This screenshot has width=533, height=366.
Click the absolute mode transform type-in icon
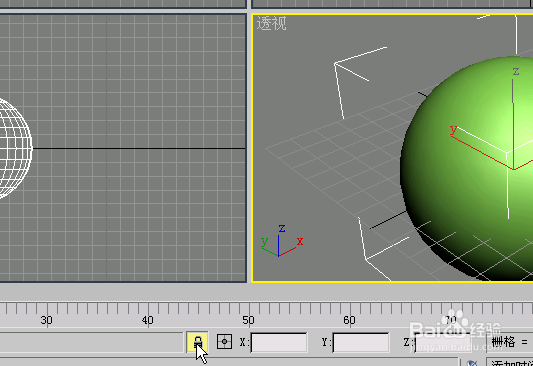click(224, 342)
